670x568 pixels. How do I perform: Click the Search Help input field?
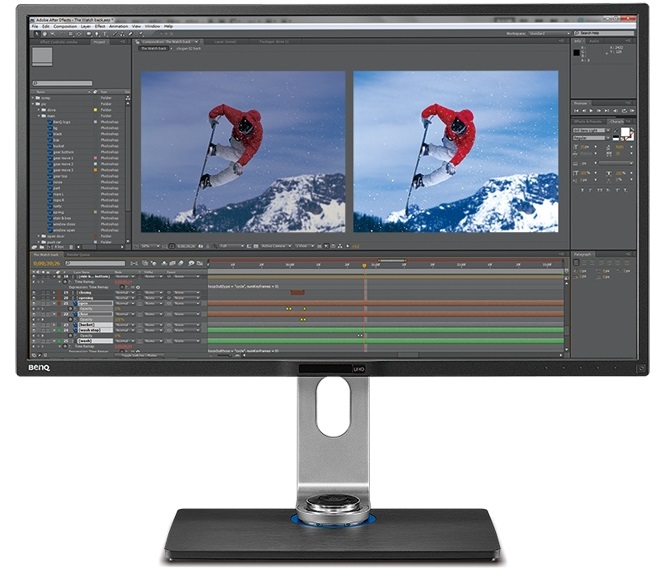click(604, 33)
